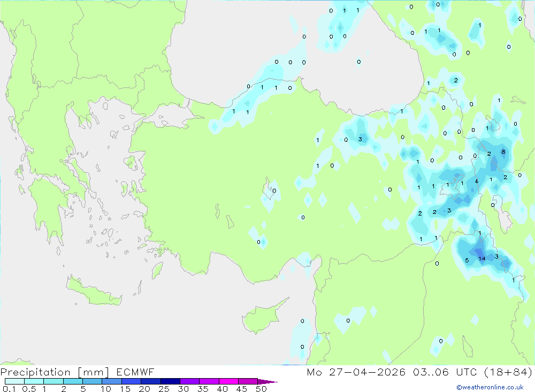Click the '14' precipitation value on map
The width and height of the screenshot is (535, 392).
482,259
